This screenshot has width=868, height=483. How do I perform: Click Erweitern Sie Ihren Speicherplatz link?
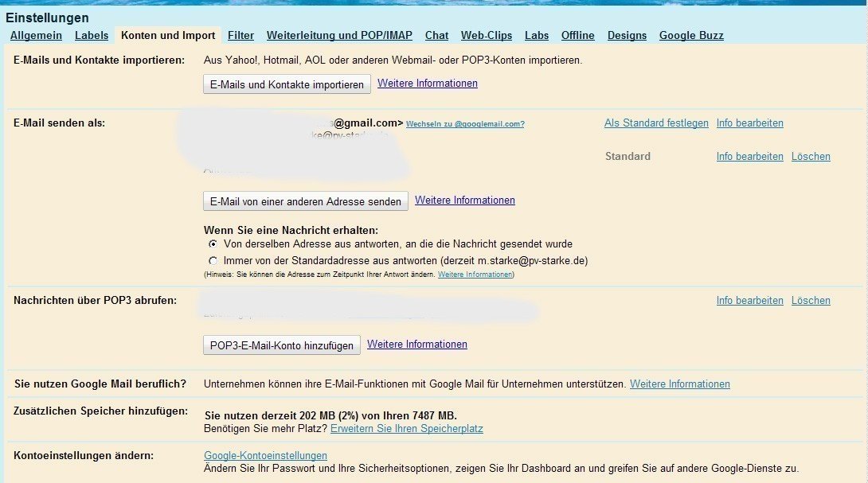407,429
